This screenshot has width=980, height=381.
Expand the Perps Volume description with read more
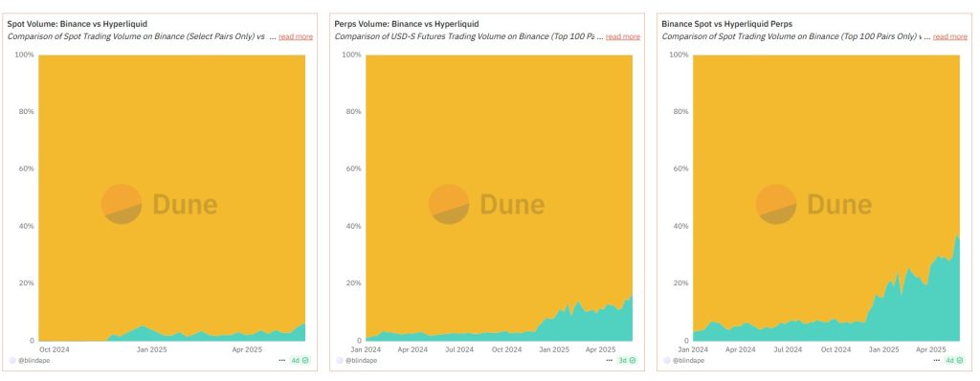tap(622, 36)
